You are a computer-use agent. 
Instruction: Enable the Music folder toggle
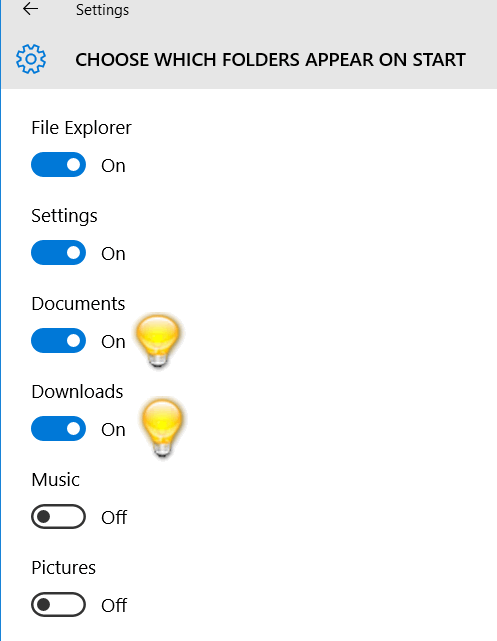click(58, 517)
